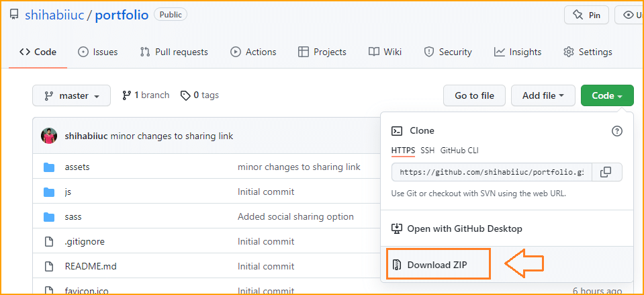This screenshot has width=644, height=295.
Task: Open the Wiki tab
Action: (385, 52)
